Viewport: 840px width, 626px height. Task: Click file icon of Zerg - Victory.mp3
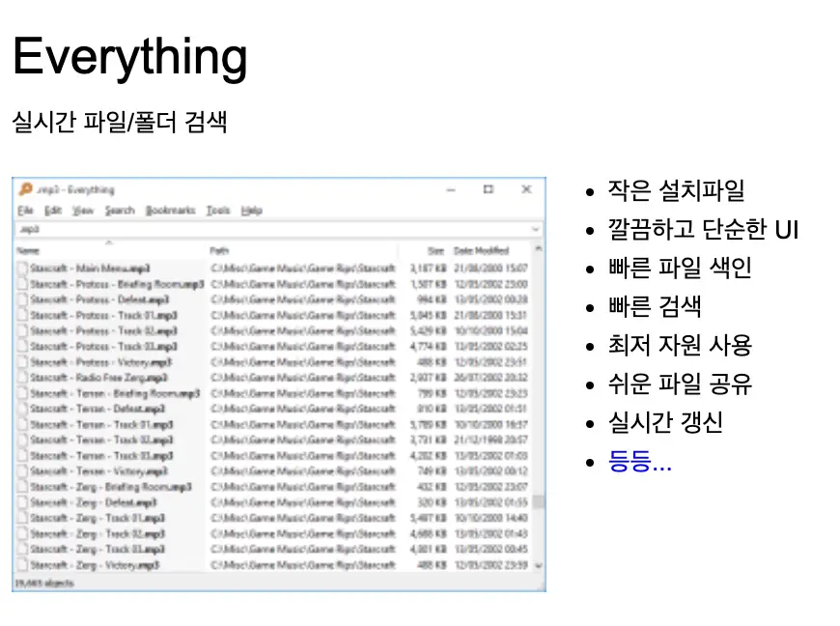tap(22, 565)
